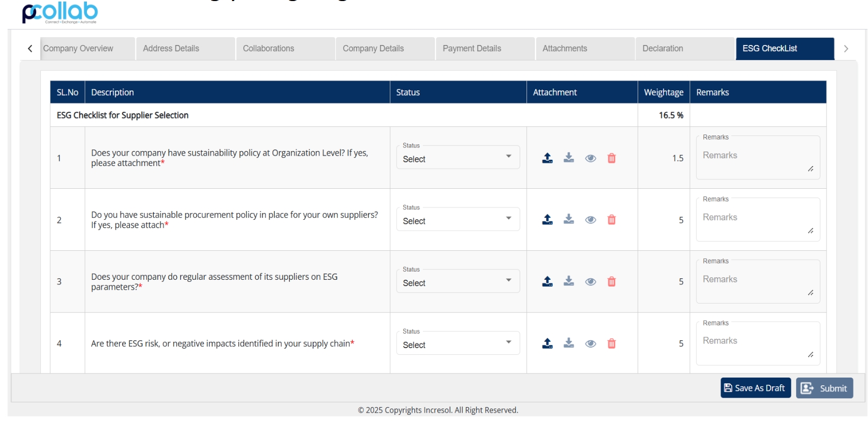Open Payment Details tab
868x421 pixels.
[x=486, y=49]
